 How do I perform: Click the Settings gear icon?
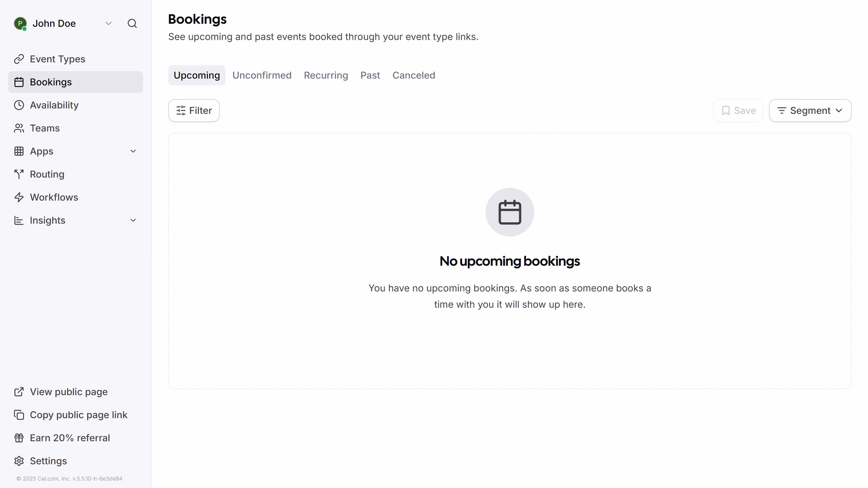19,461
